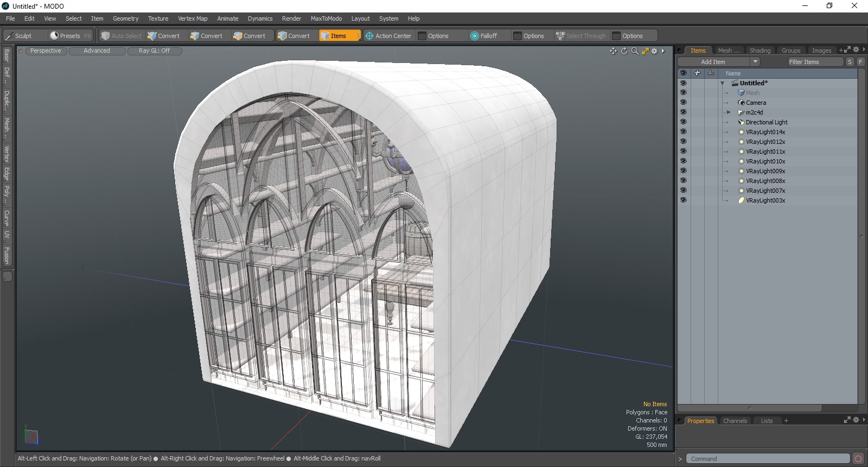This screenshot has height=467, width=868.
Task: Collapse the Untitled scene tree
Action: click(x=723, y=83)
